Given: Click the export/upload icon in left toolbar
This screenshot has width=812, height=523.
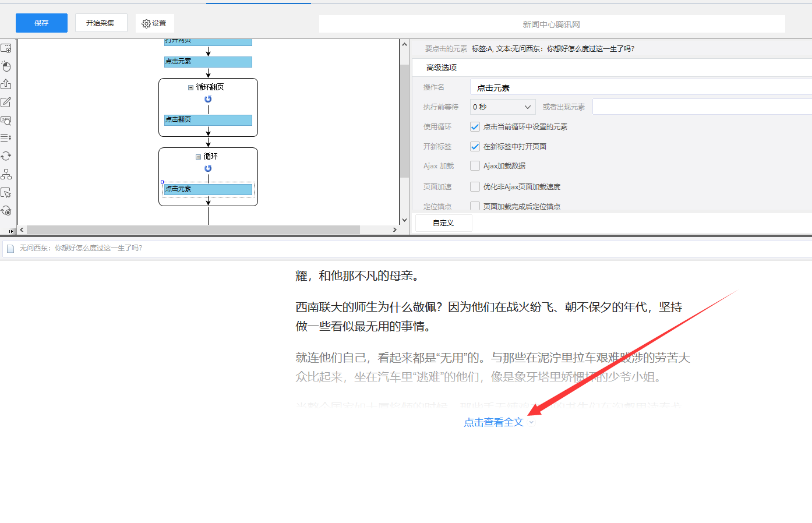Looking at the screenshot, I should pos(6,84).
